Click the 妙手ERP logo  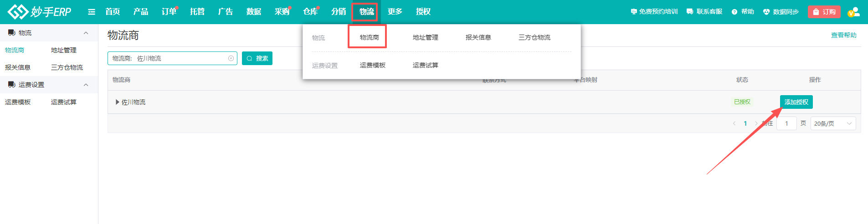coord(39,11)
